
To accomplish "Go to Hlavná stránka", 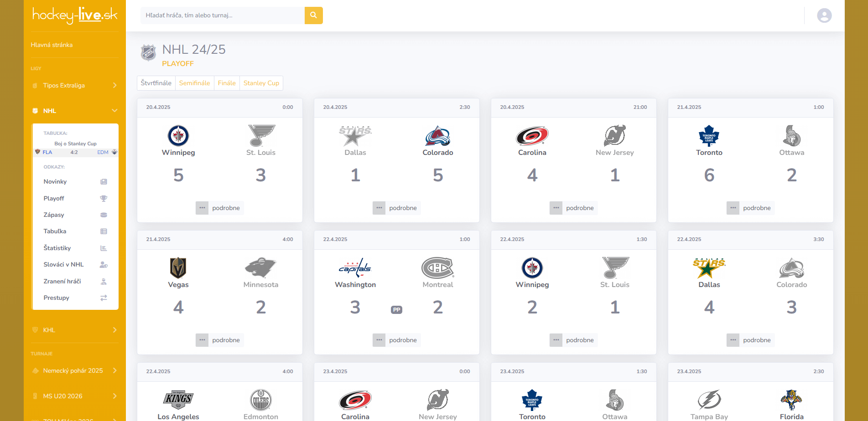I will (52, 45).
